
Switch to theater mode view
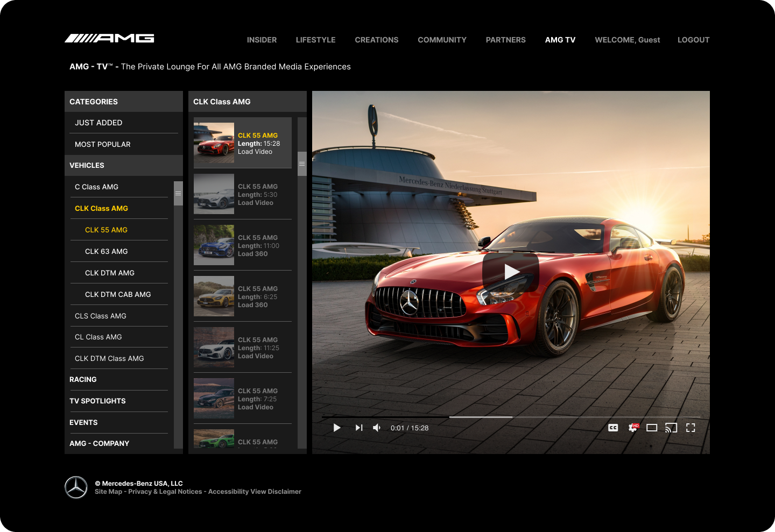click(652, 428)
